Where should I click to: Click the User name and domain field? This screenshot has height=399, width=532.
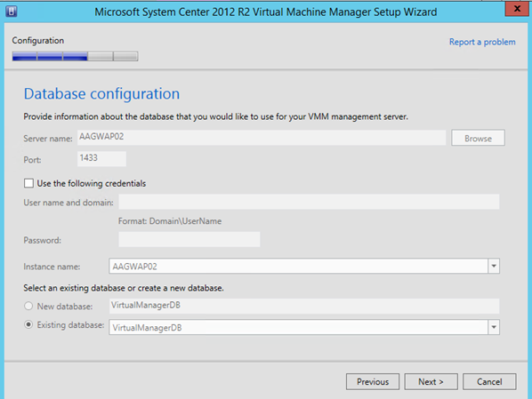tap(309, 202)
